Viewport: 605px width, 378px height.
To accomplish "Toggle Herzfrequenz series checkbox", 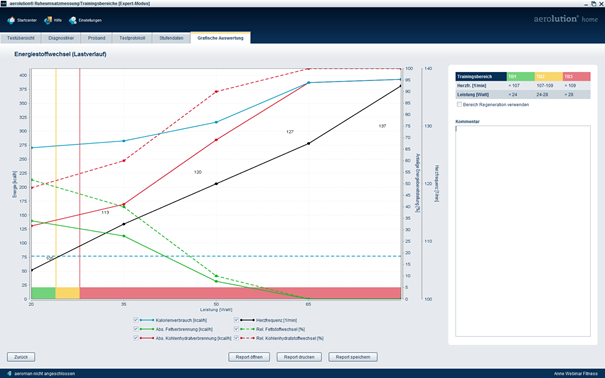I will tap(236, 320).
